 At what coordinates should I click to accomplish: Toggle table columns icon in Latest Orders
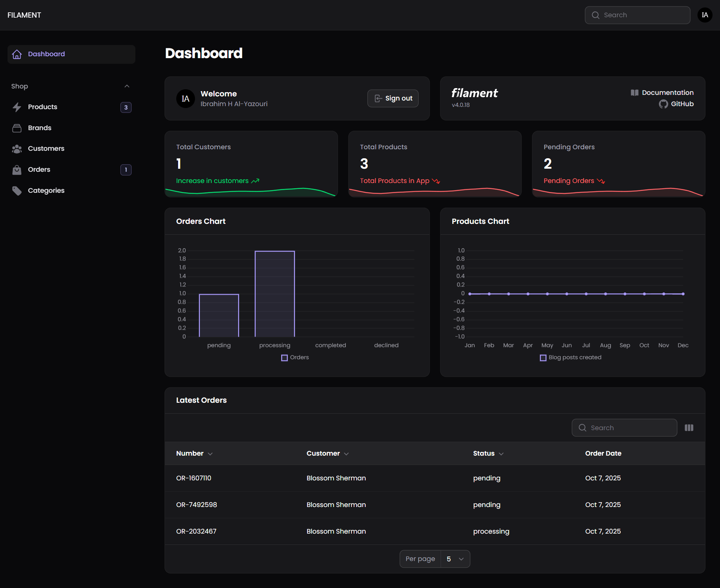pos(689,428)
